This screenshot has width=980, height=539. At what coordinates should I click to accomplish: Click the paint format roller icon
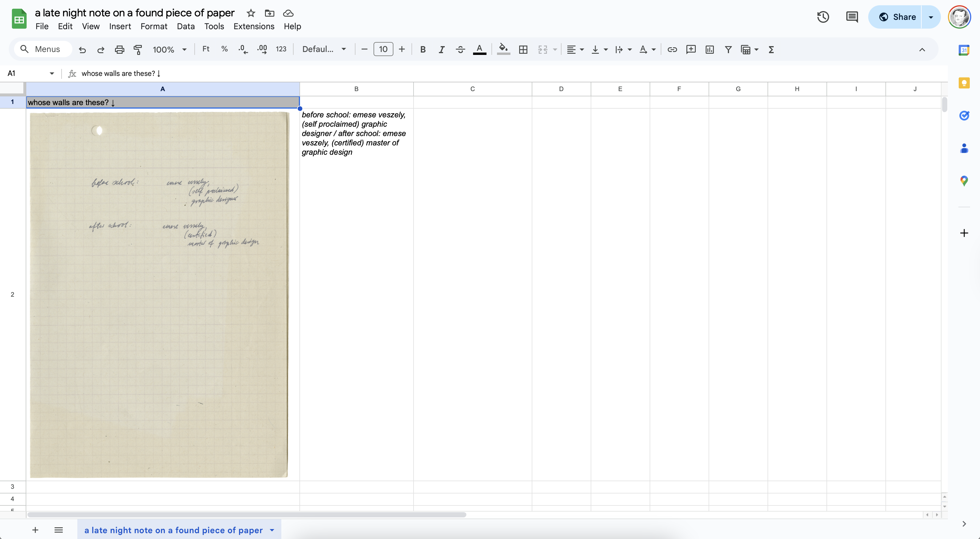(x=138, y=49)
